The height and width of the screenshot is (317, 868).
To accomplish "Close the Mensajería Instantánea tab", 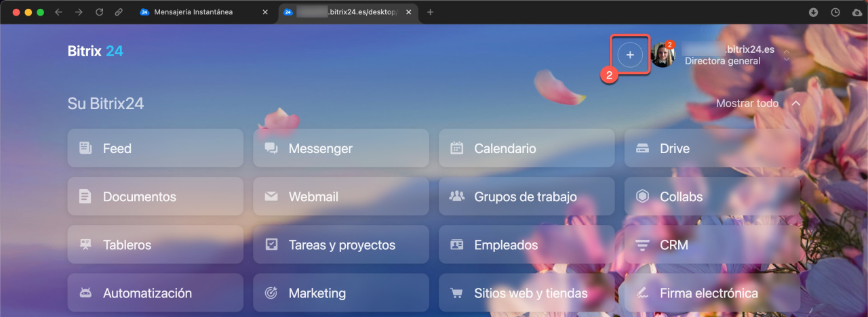I will [x=265, y=12].
